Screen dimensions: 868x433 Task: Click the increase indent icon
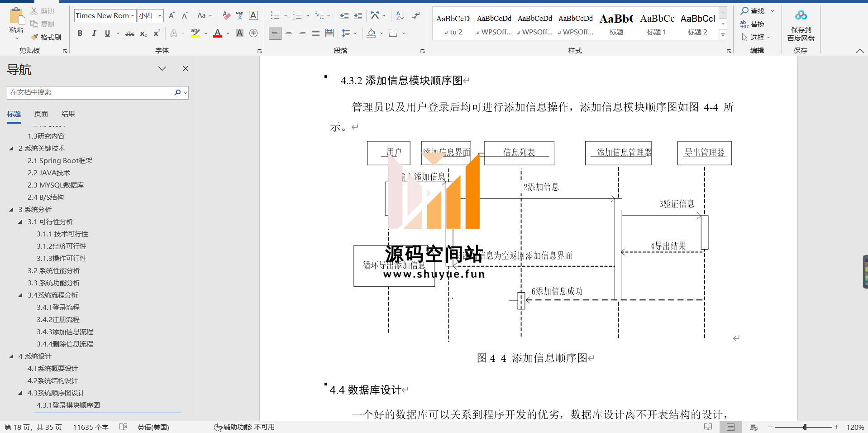(358, 15)
